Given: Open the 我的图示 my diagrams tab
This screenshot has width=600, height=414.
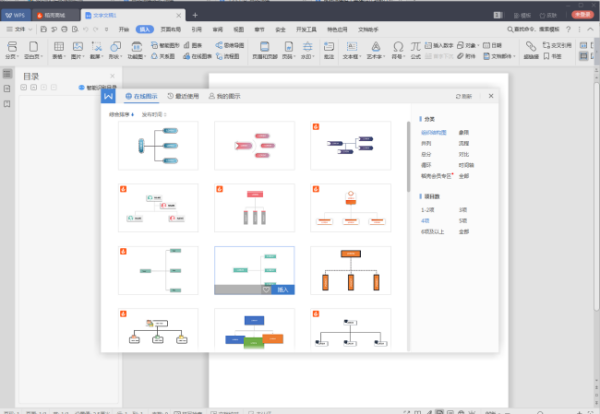Looking at the screenshot, I should tap(225, 96).
